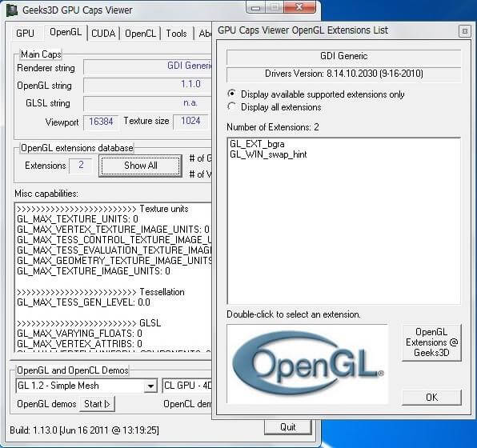Quit the GPU Caps Viewer

288,427
